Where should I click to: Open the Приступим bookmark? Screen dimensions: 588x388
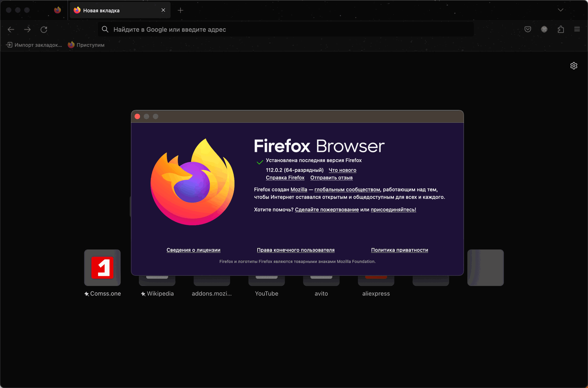coord(86,45)
